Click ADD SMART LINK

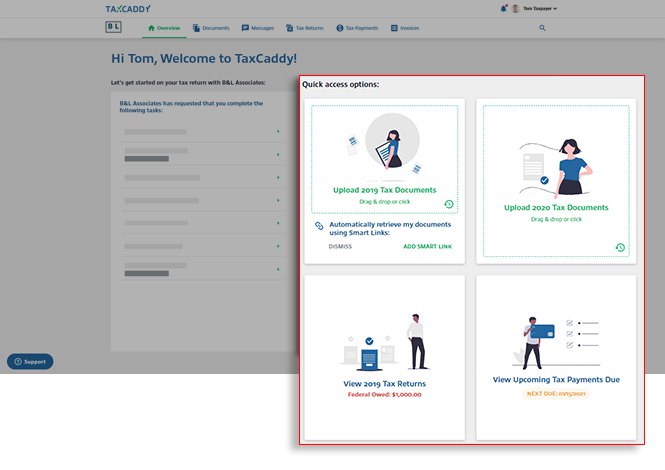(427, 246)
